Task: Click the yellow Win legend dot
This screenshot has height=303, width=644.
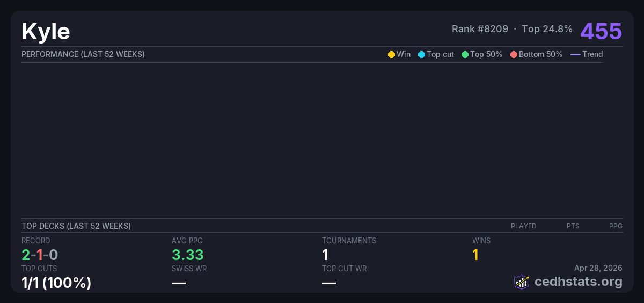Action: tap(391, 54)
